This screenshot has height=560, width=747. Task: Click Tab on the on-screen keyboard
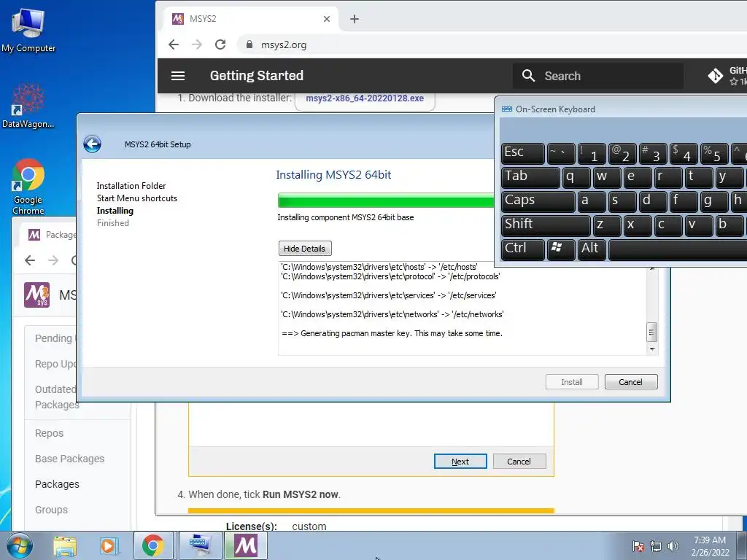coord(530,176)
